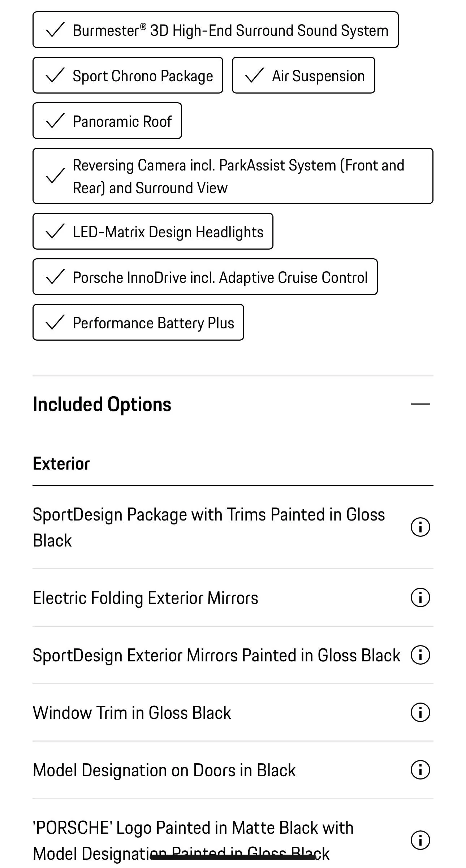Show info for Electric Folding Exterior Mirrors
The width and height of the screenshot is (466, 868).
coord(420,597)
